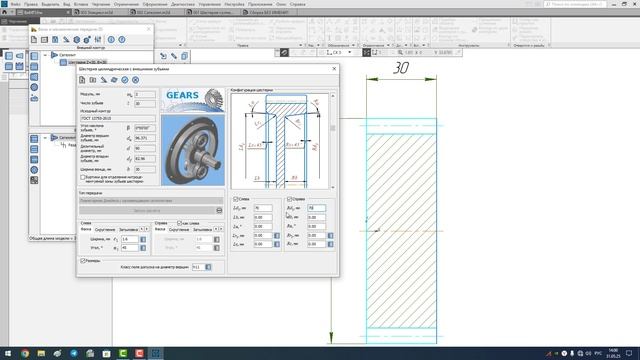Collapse the top tree node in outer contour
The height and width of the screenshot is (360, 640).
(x=45, y=55)
